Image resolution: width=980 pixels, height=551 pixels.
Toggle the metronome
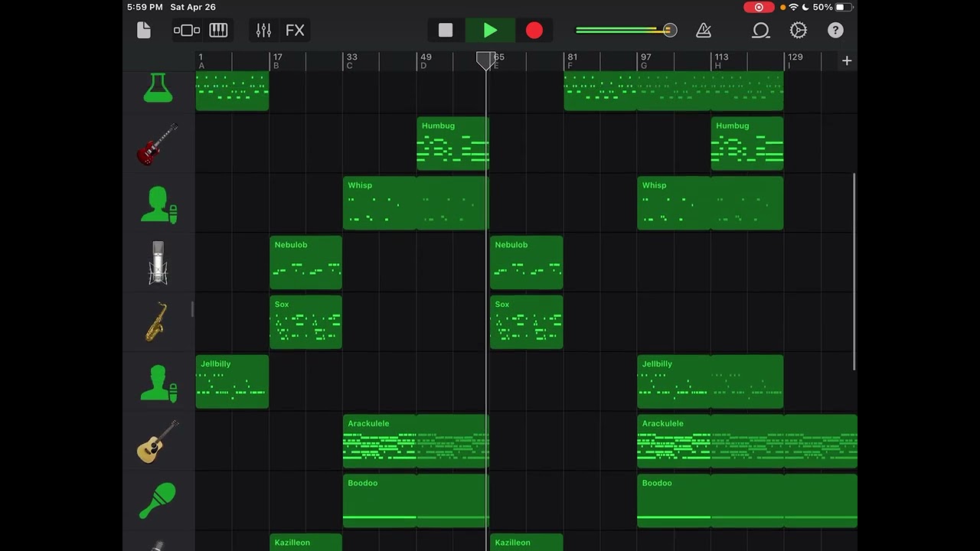click(x=704, y=31)
